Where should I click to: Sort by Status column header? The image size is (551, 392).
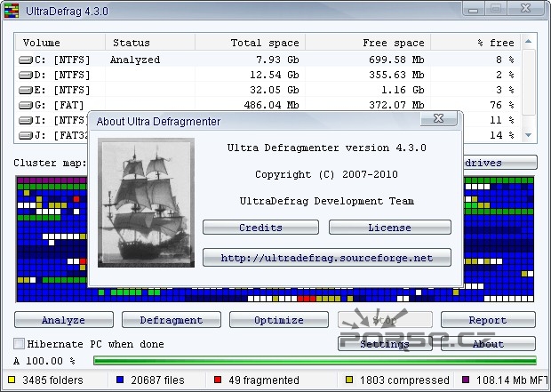click(x=150, y=43)
